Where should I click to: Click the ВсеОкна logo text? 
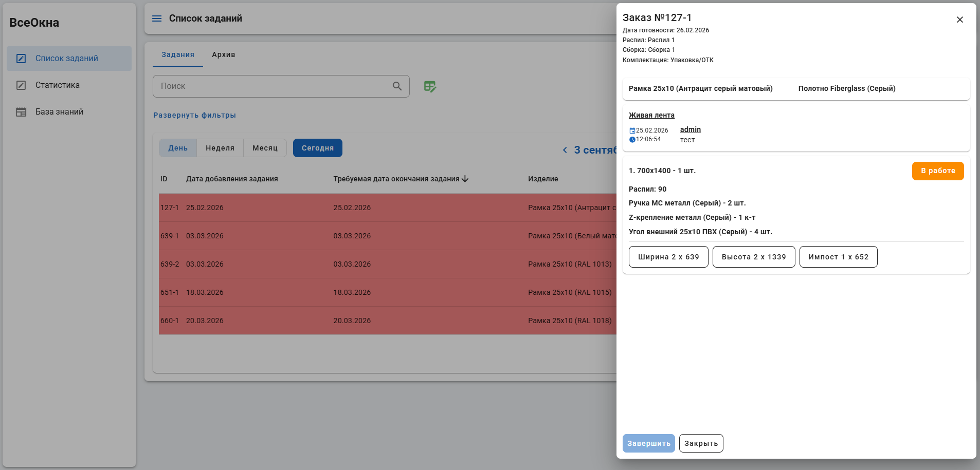pos(34,23)
